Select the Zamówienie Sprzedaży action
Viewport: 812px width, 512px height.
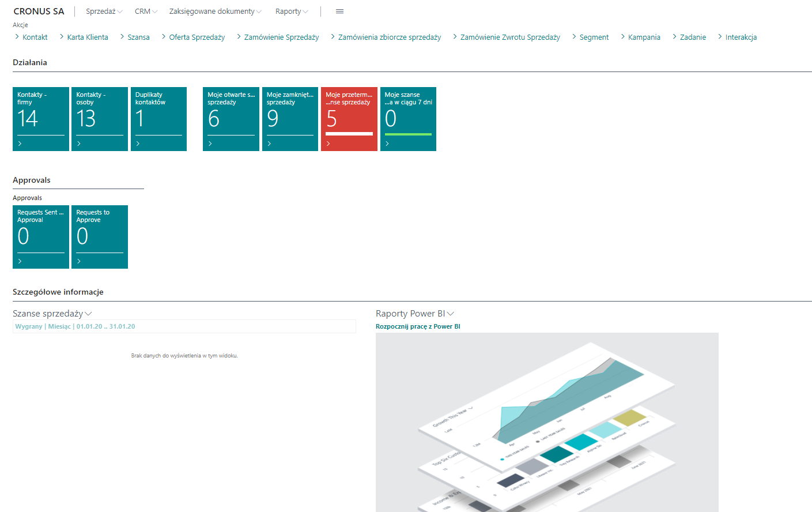coord(281,37)
